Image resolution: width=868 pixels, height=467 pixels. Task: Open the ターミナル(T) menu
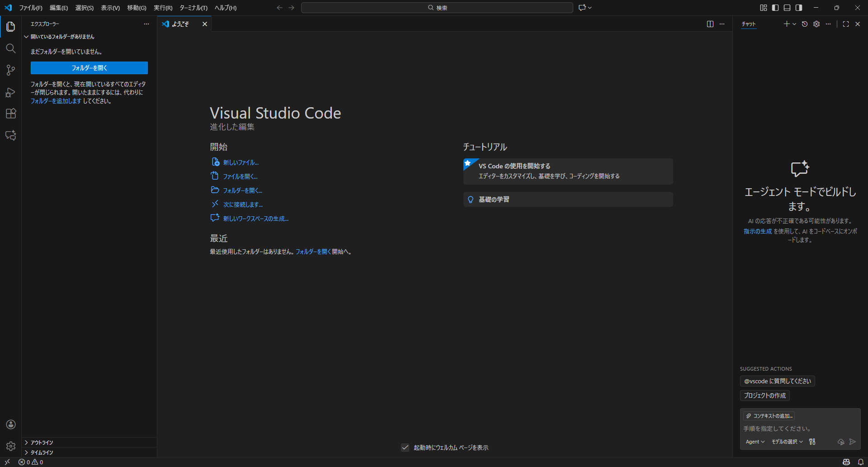click(193, 8)
